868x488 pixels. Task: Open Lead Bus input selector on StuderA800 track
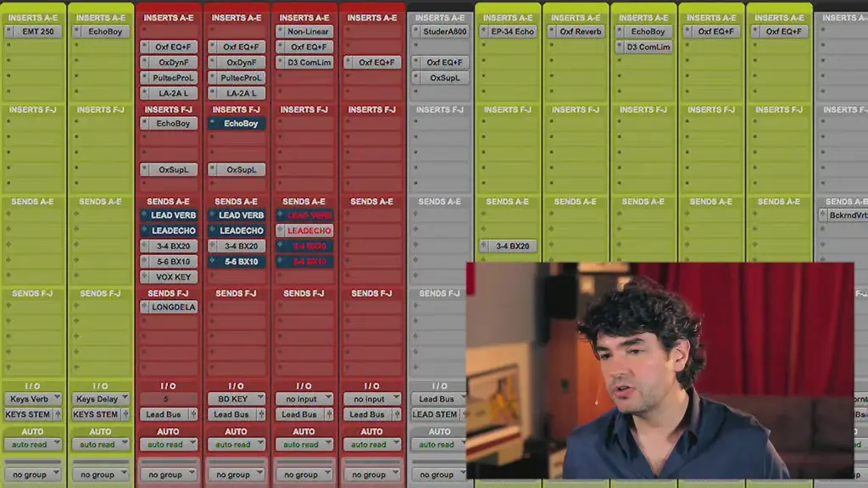click(438, 398)
